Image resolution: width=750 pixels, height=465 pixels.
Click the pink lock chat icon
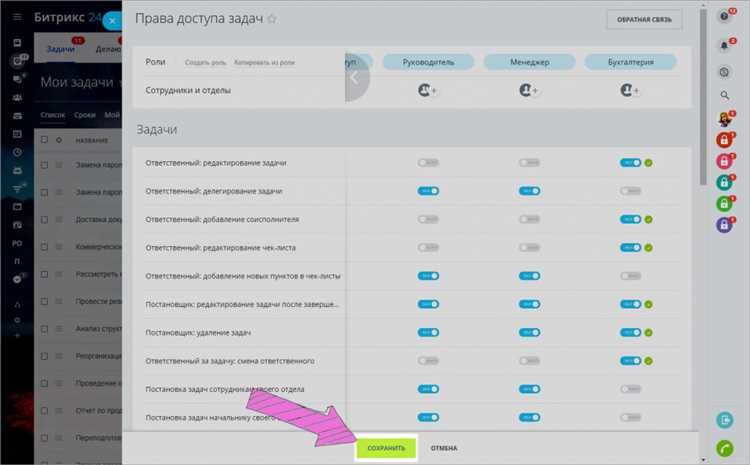[x=724, y=161]
